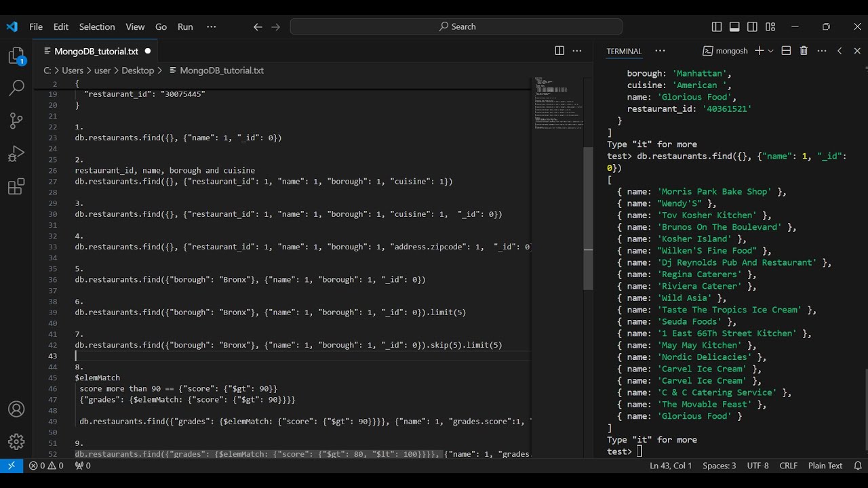Screen dimensions: 868x488
Task: Click the editor vertical scrollbar
Action: pos(589,218)
